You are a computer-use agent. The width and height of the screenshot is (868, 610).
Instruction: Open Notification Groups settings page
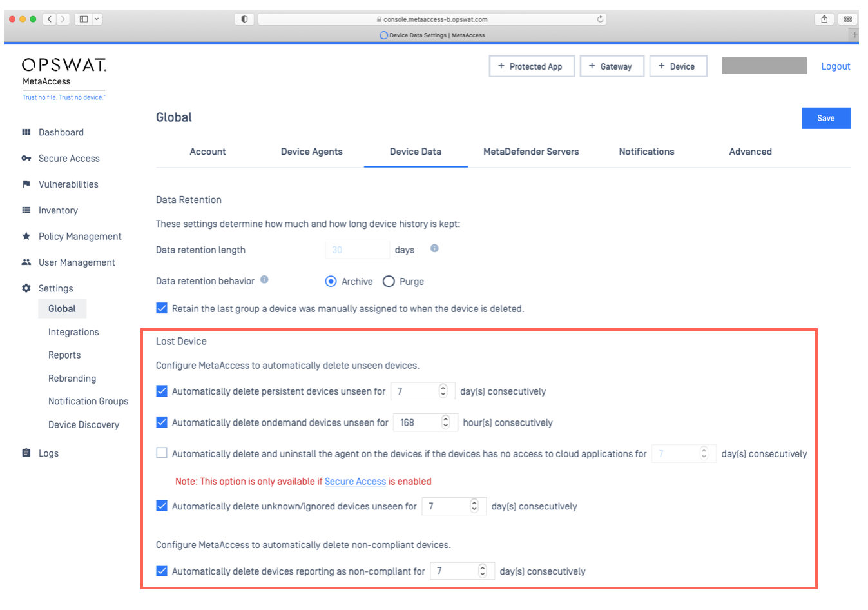click(x=88, y=401)
